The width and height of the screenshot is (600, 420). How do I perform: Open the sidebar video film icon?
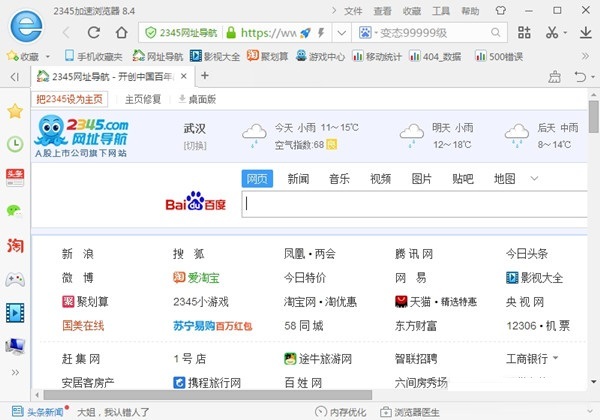[15, 313]
